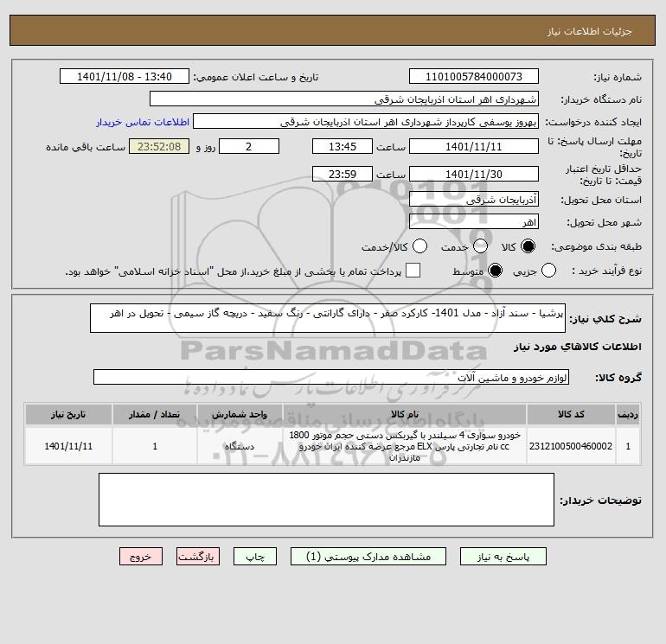Click the quantity cell showing 1
This screenshot has width=666, height=644.
pyautogui.click(x=155, y=446)
